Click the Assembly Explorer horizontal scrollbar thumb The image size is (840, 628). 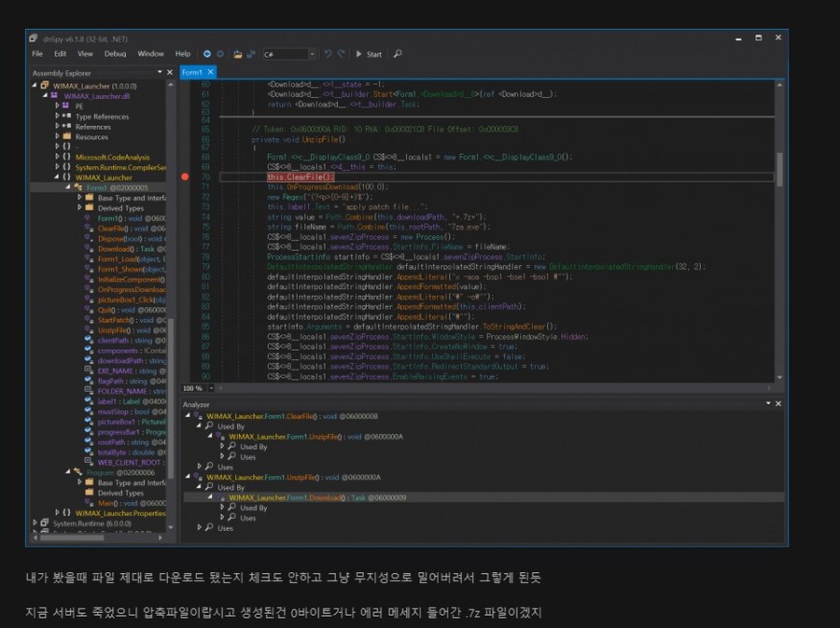[x=71, y=537]
